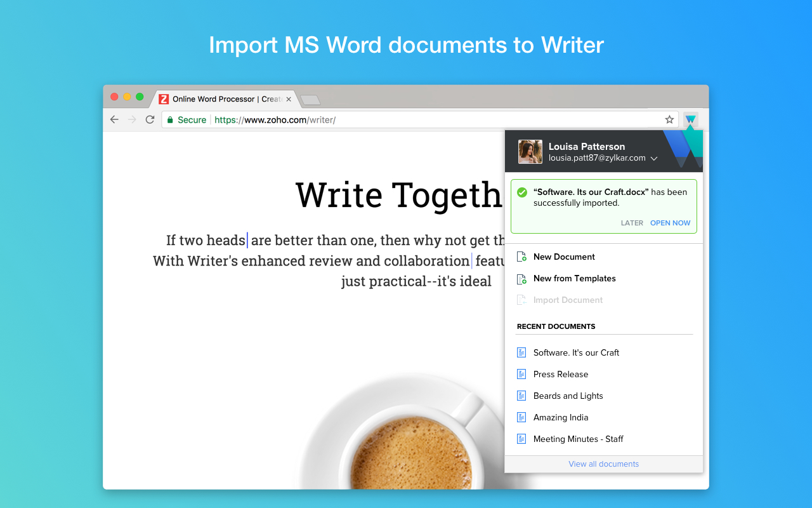Click the Press Release document icon

pyautogui.click(x=521, y=374)
